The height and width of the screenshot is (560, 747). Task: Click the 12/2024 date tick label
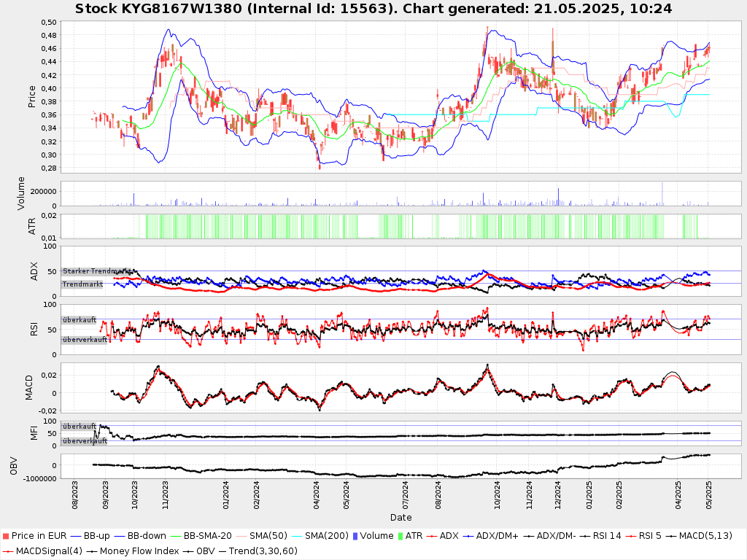[558, 495]
